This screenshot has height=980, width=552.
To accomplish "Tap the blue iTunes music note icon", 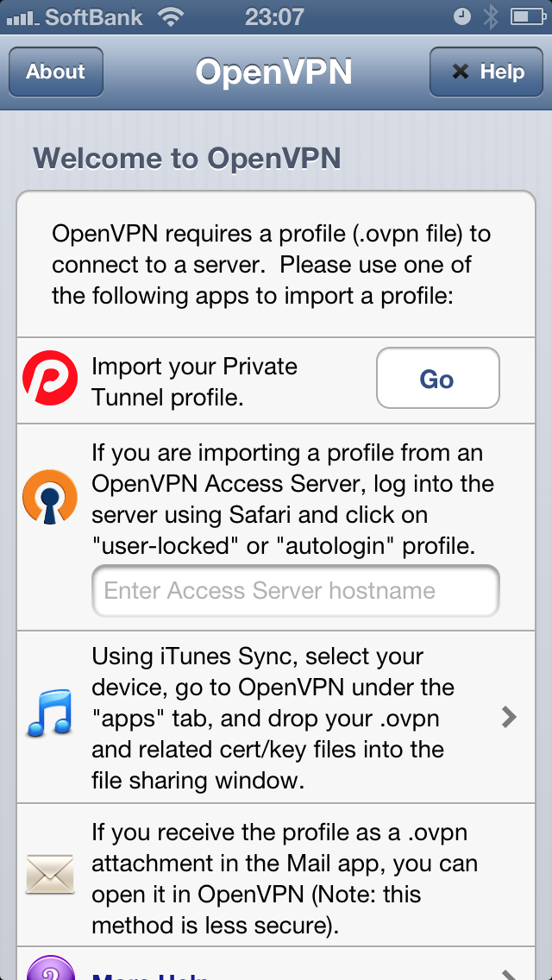I will coord(50,713).
